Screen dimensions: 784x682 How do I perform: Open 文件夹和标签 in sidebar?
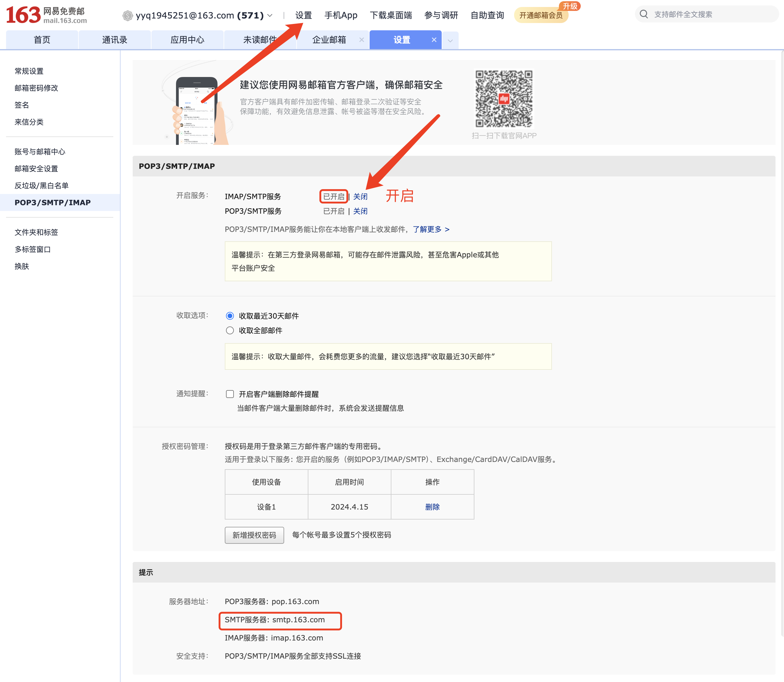click(x=36, y=232)
